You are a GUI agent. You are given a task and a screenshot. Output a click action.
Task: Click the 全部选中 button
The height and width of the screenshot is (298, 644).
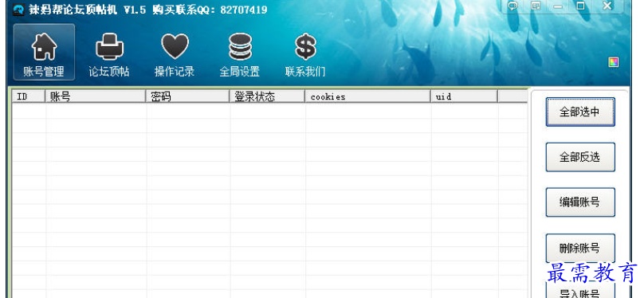(x=580, y=112)
